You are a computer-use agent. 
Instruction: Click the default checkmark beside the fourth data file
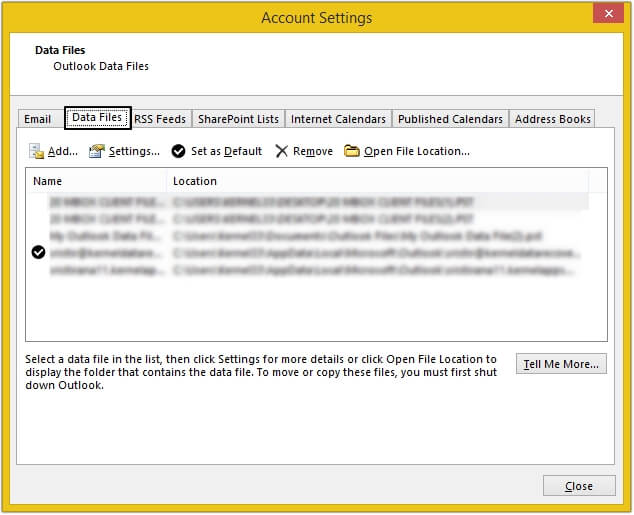(x=38, y=252)
